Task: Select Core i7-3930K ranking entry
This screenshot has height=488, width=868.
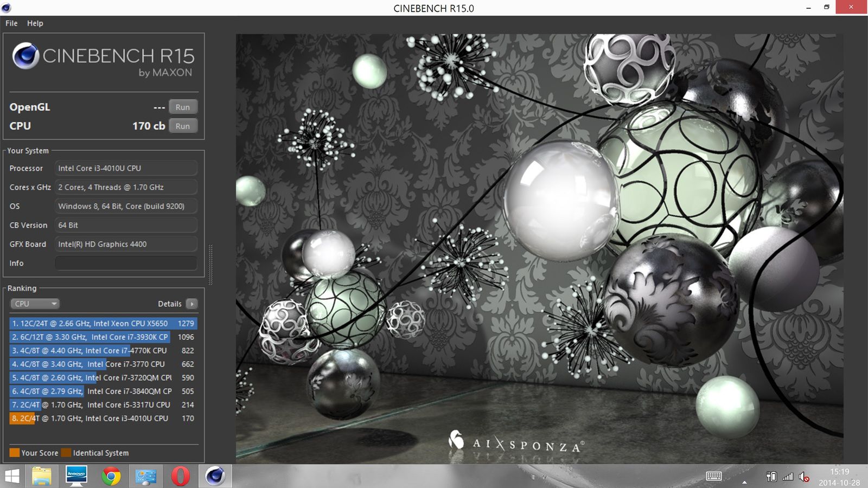Action: [103, 337]
